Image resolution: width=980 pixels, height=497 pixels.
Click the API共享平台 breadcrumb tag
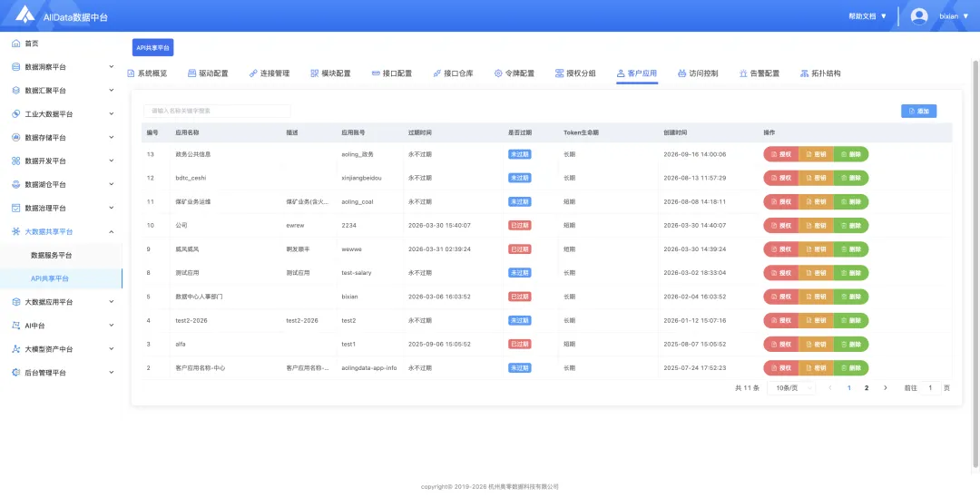coord(152,47)
